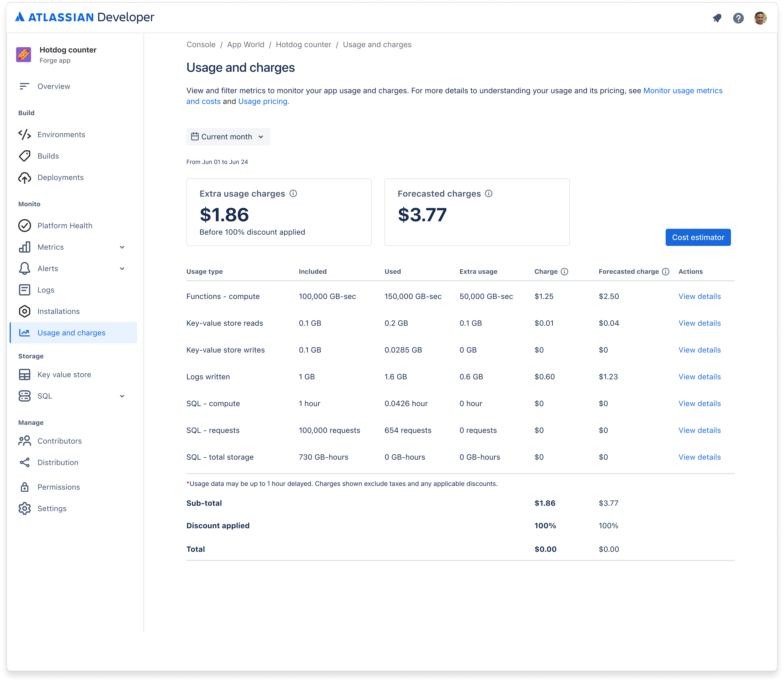Click info icon beside Charge column header

(564, 271)
